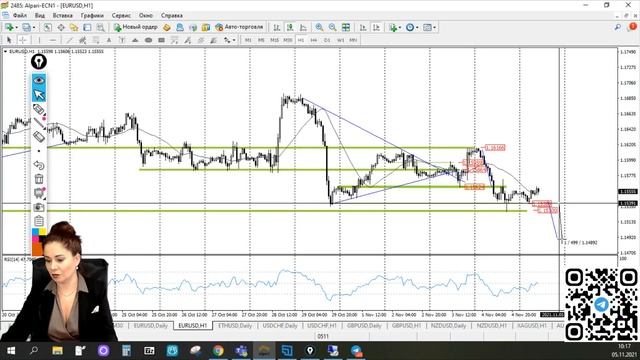Pick the yellow color swatch
The height and width of the screenshot is (360, 640).
(x=42, y=232)
